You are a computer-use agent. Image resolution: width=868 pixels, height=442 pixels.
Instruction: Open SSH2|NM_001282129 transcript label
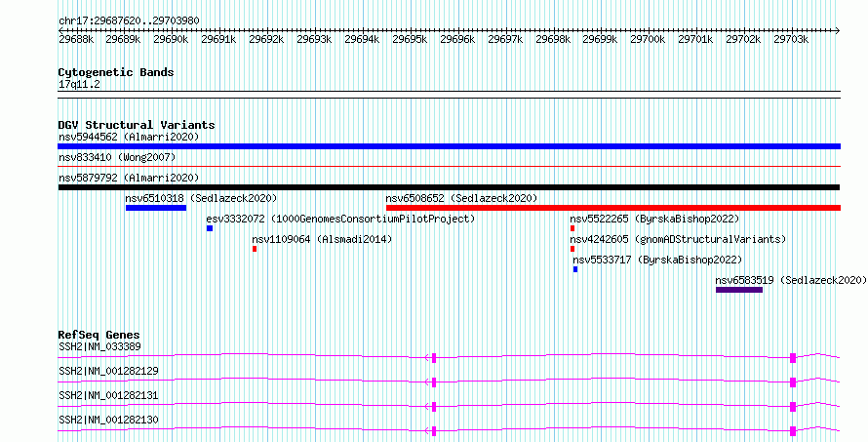pyautogui.click(x=108, y=371)
